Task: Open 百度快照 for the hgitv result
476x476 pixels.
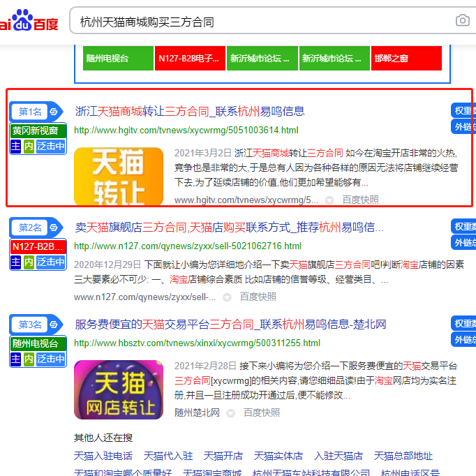Action: (x=360, y=200)
